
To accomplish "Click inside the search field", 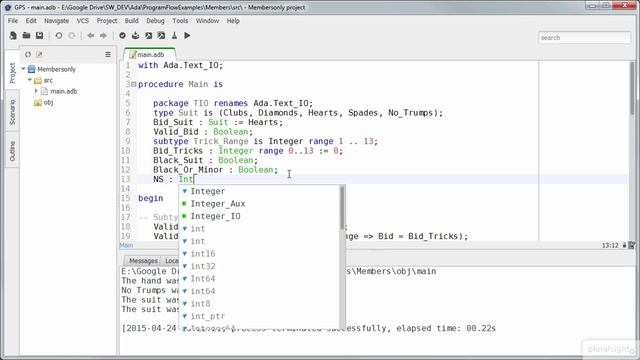I will point(584,38).
